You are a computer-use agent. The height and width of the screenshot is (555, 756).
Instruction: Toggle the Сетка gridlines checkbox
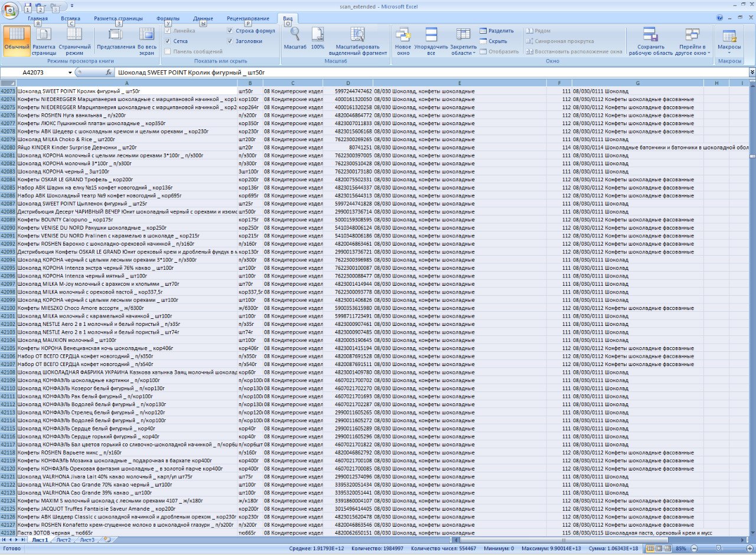(x=168, y=41)
